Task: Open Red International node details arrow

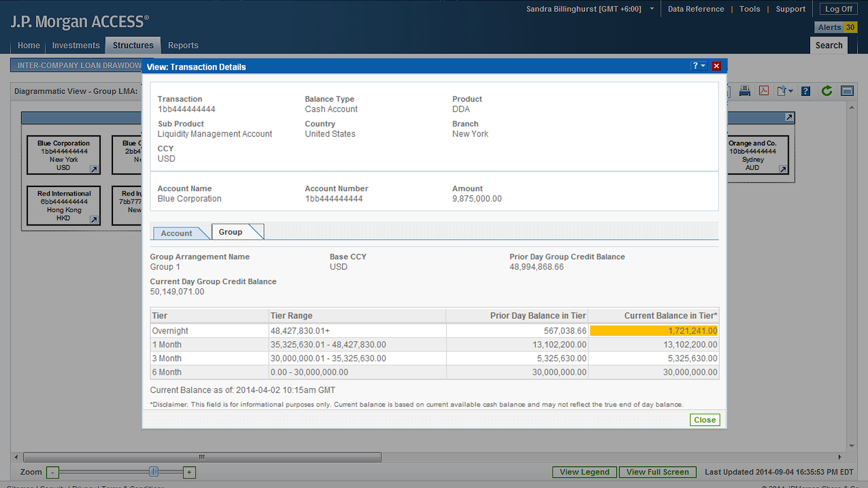Action: (x=94, y=219)
